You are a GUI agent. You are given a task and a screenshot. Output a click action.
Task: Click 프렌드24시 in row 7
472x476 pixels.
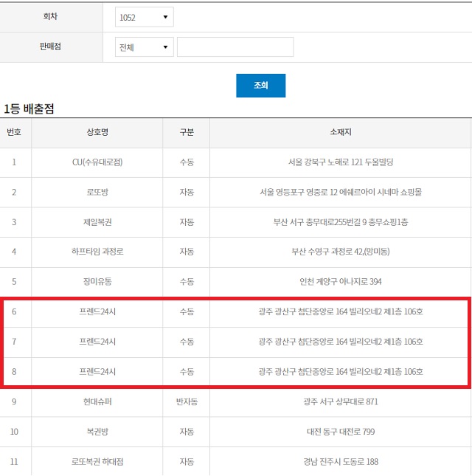coord(97,342)
